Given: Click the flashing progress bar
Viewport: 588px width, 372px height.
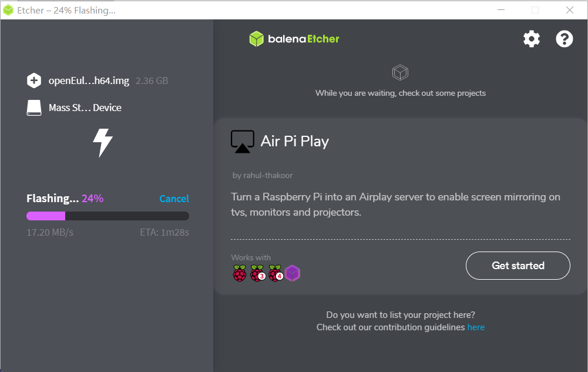Looking at the screenshot, I should [x=107, y=216].
